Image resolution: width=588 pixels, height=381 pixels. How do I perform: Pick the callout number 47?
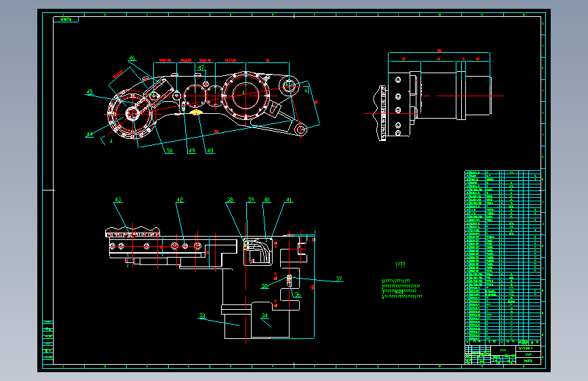coord(201,68)
